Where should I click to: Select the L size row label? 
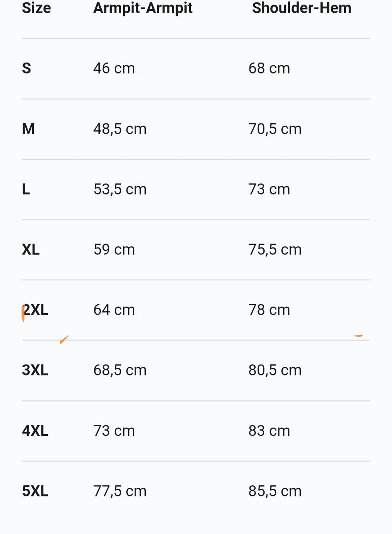pyautogui.click(x=26, y=189)
